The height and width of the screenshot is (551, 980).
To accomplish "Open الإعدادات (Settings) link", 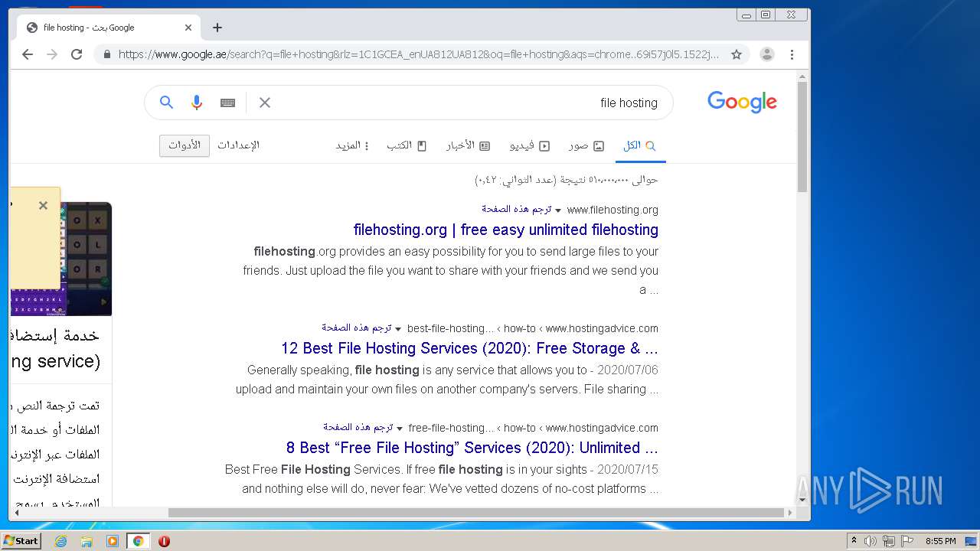I will tap(238, 145).
